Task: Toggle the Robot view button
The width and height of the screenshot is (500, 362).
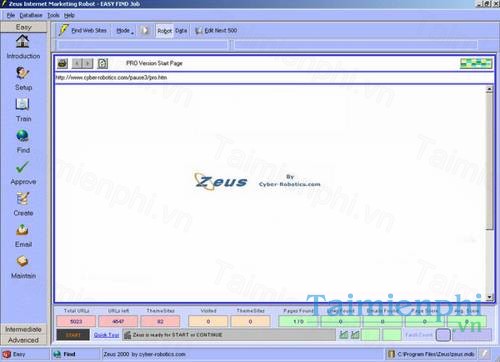Action: click(x=165, y=31)
